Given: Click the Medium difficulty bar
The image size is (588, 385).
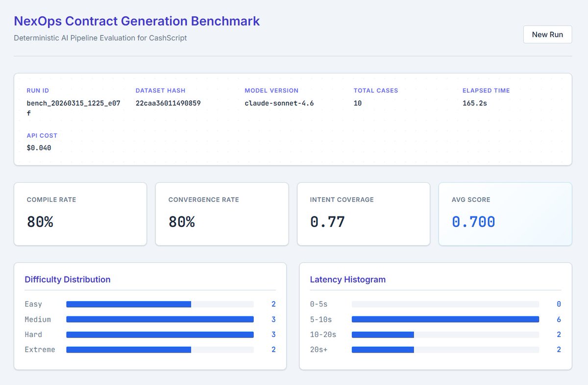Looking at the screenshot, I should coord(160,319).
